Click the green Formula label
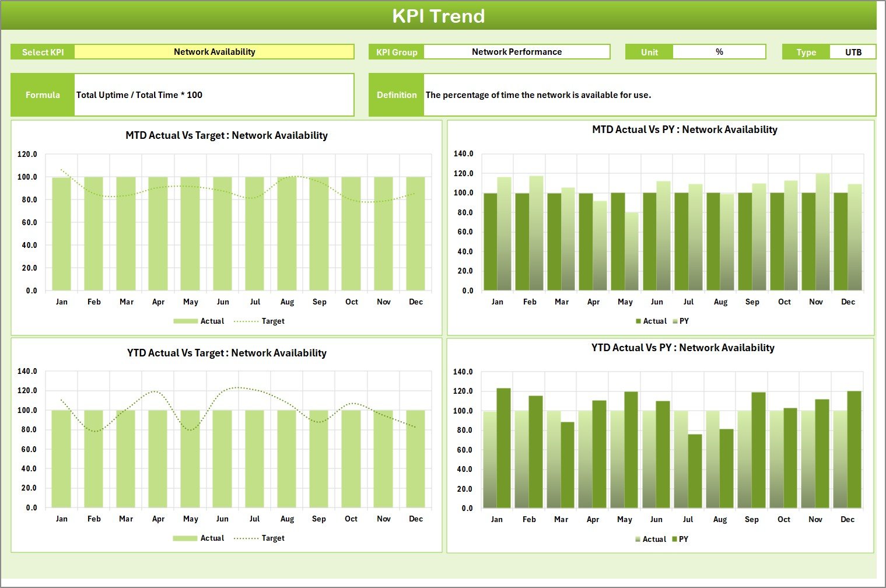The image size is (886, 588). coord(42,94)
